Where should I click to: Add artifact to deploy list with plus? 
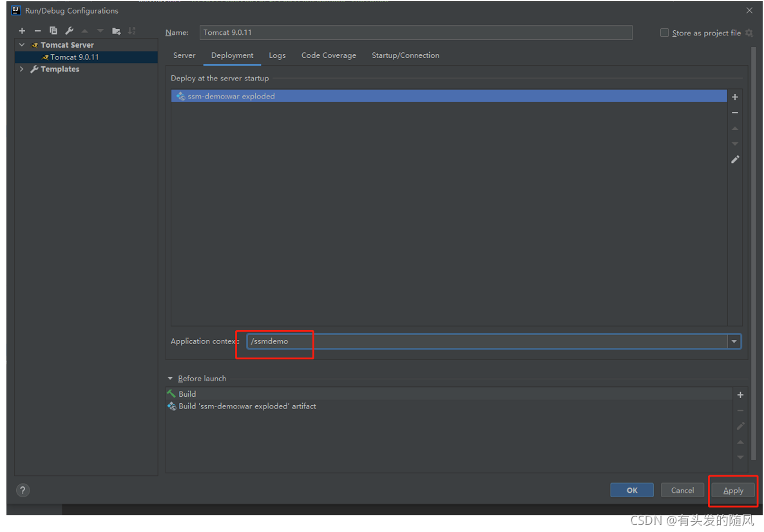click(x=735, y=97)
